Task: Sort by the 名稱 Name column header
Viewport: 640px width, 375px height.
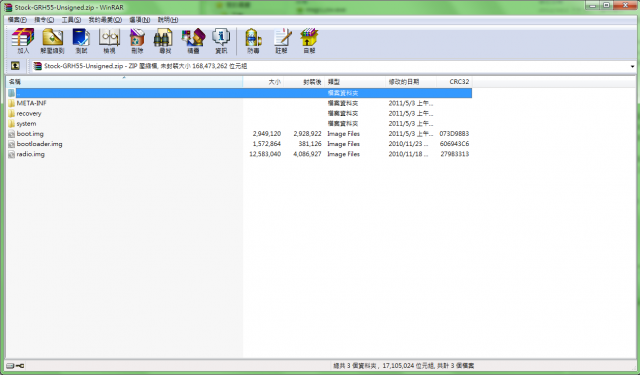Action: pyautogui.click(x=124, y=82)
